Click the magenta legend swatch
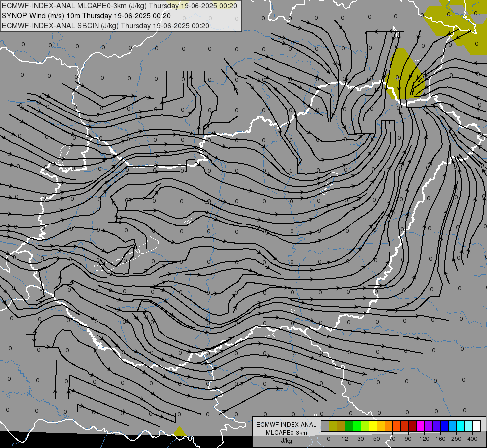Screen dimensions: 487x448 [x=420, y=426]
